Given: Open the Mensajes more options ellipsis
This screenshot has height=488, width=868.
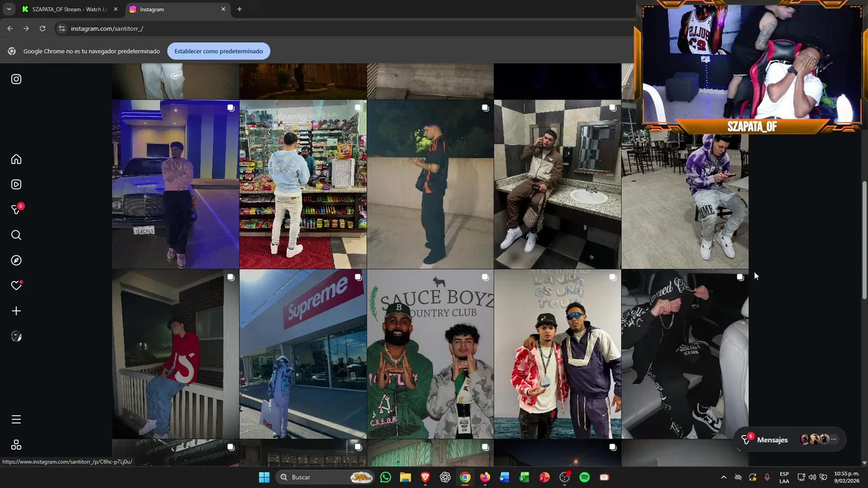Looking at the screenshot, I should 834,440.
